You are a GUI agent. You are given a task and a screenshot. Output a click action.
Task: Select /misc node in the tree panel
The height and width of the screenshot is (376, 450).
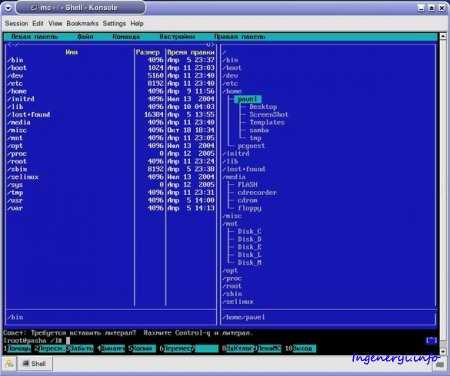coord(232,216)
